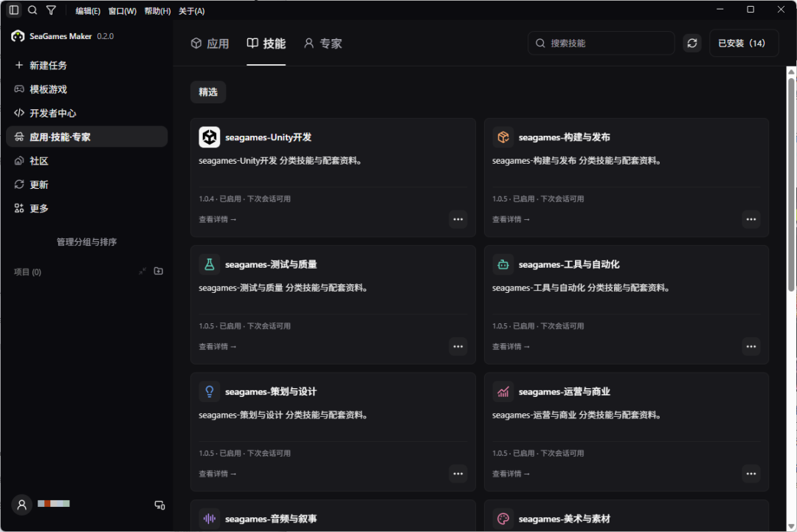Open the 已安装 (14) list

coord(744,44)
